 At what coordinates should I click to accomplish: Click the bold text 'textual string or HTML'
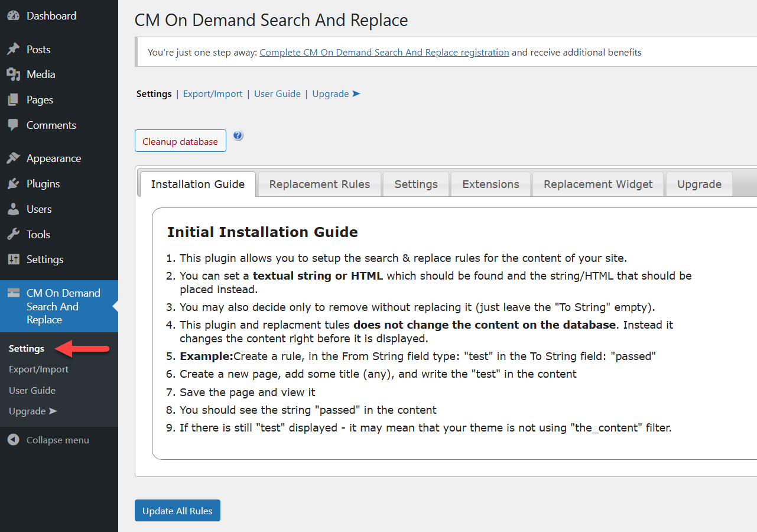pos(318,275)
